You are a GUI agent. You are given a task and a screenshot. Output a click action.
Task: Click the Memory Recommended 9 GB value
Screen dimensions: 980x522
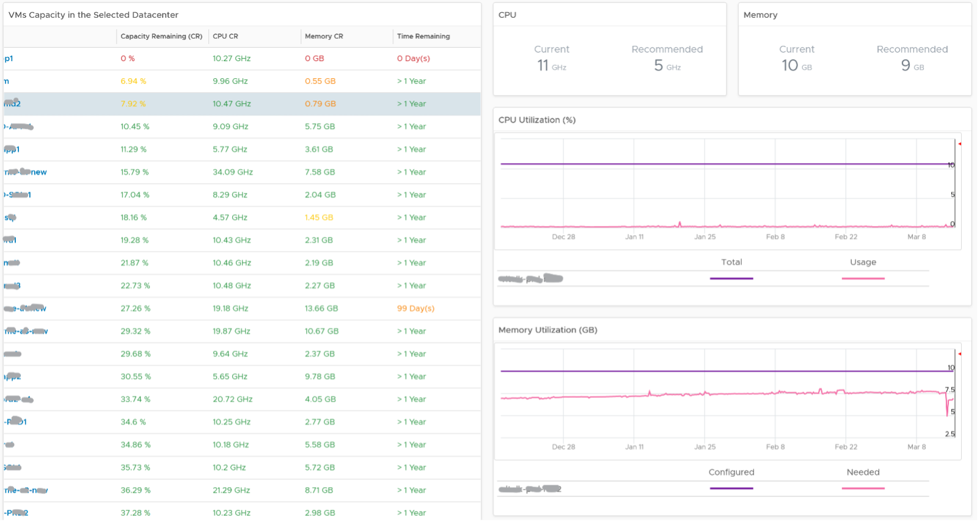tap(912, 66)
